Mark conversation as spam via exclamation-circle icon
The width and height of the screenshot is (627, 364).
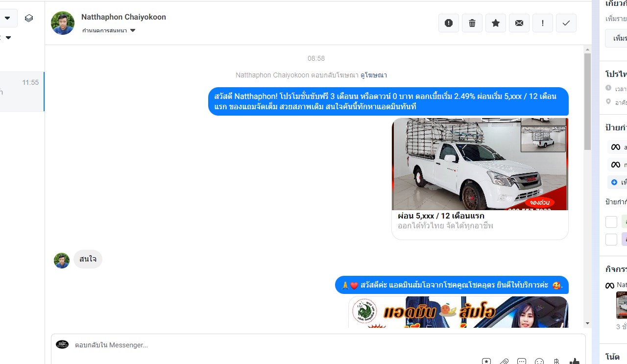click(x=449, y=23)
